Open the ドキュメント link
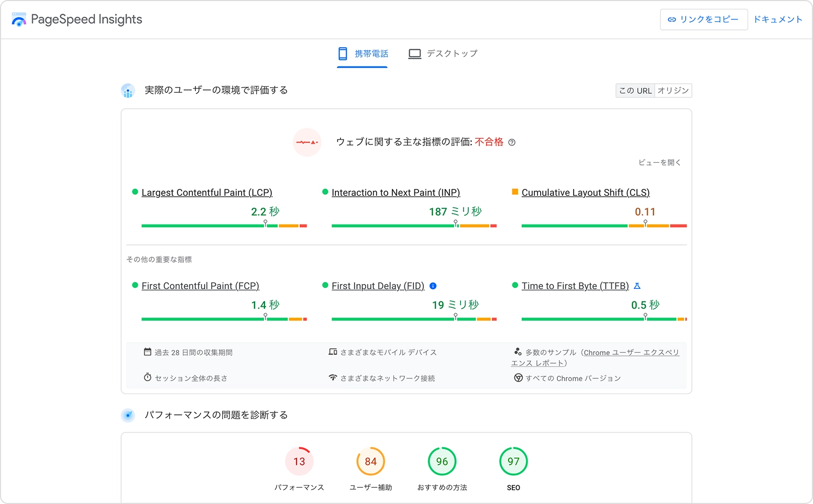This screenshot has height=504, width=813. pos(778,19)
